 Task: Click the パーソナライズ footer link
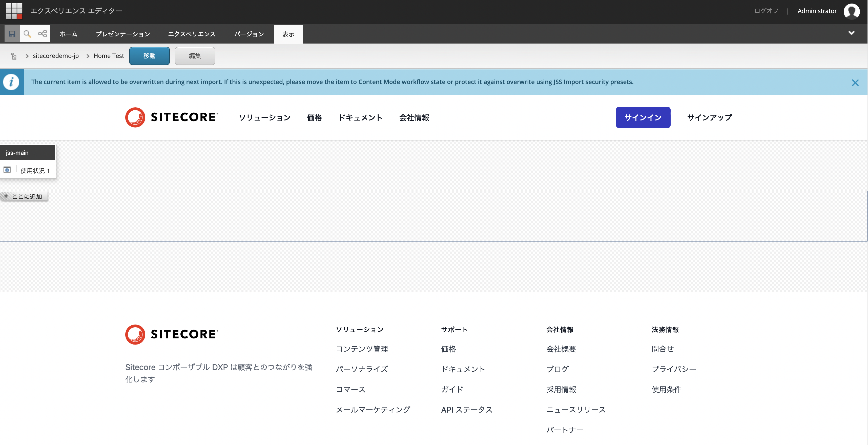362,369
